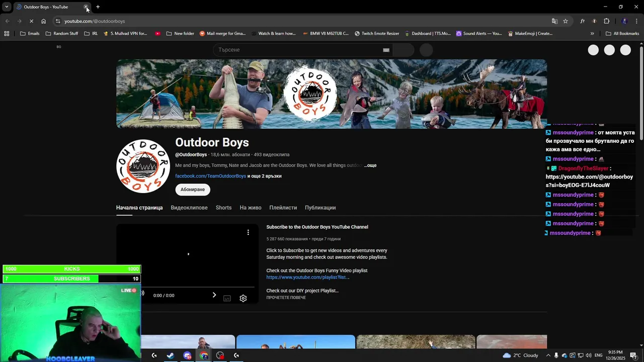
Task: Switch to the Видеоклипове tab
Action: click(x=189, y=208)
